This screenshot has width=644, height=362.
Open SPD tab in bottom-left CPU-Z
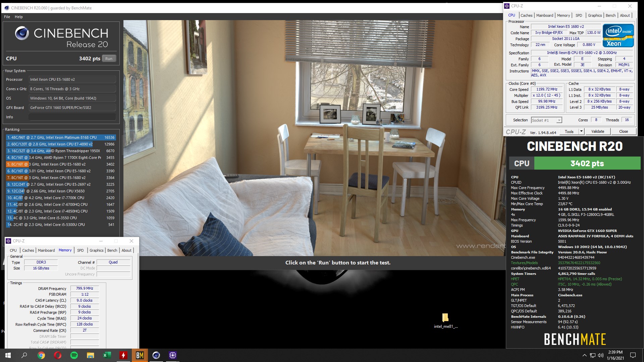pos(80,250)
